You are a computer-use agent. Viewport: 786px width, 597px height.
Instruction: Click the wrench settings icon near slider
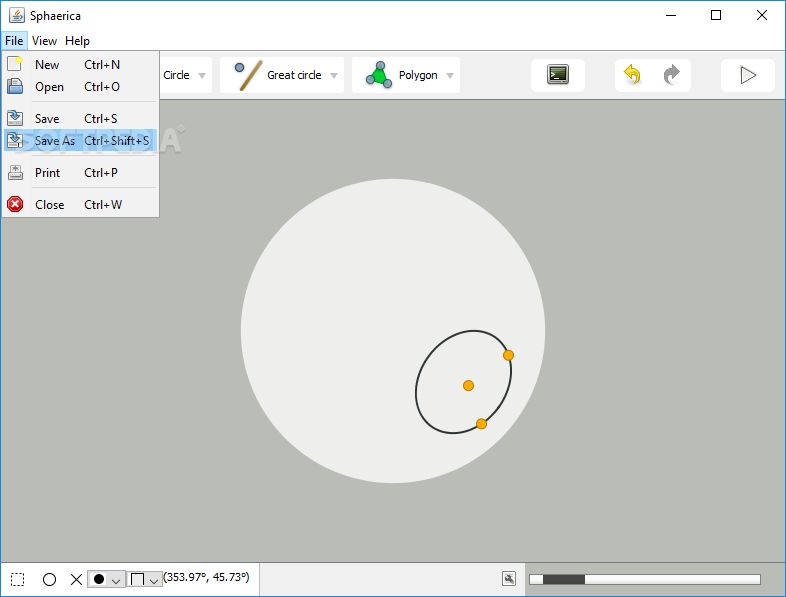point(509,578)
